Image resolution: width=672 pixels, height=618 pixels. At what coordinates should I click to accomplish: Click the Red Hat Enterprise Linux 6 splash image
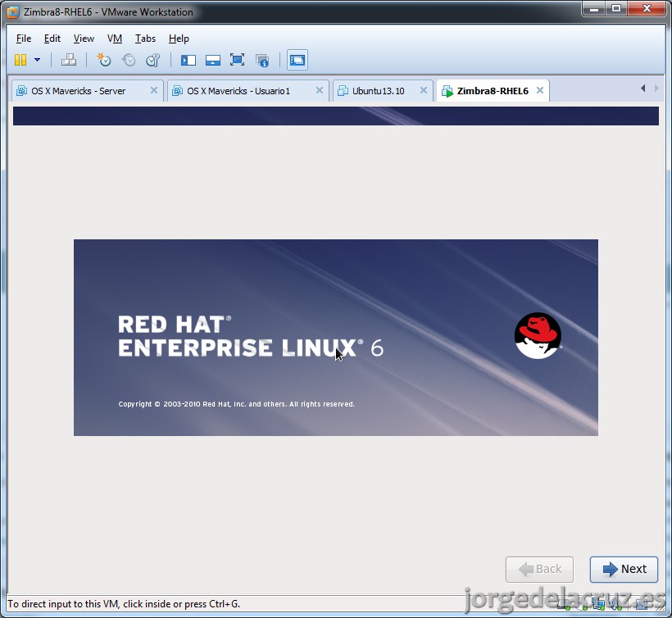tap(336, 338)
